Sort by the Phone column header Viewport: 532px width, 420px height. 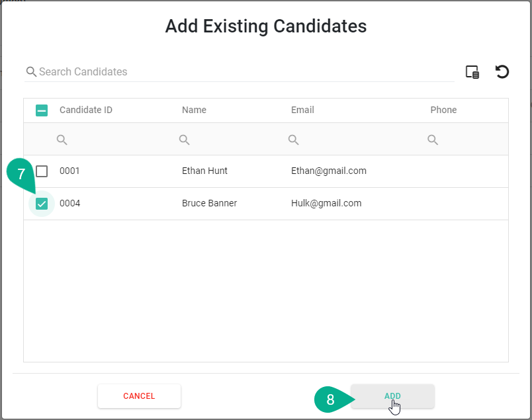pyautogui.click(x=443, y=110)
